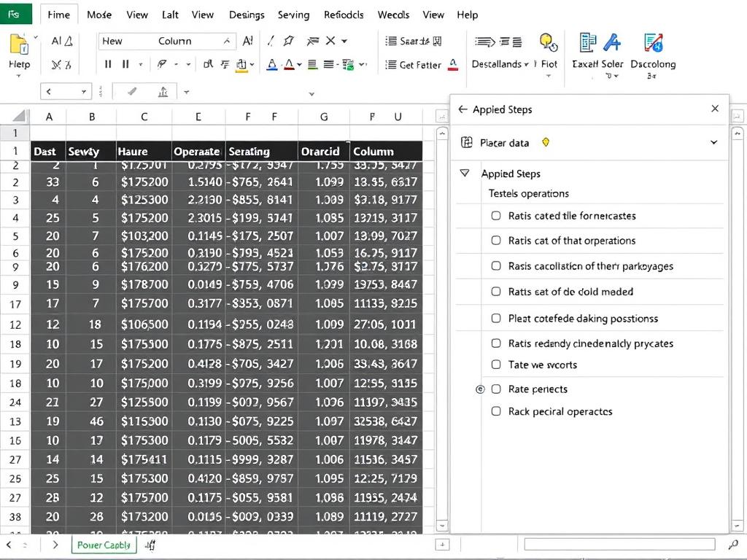Open the Serving menu
Screen dimensions: 747x560
point(293,14)
